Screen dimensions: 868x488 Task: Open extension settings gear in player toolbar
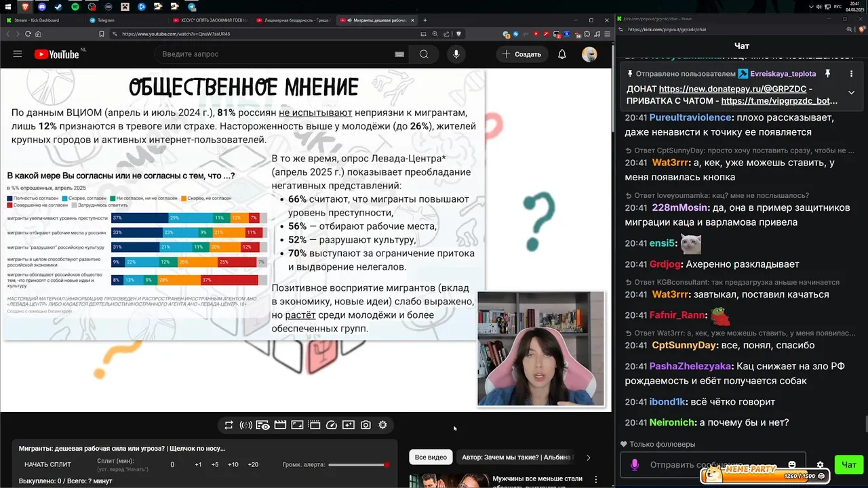pos(382,425)
